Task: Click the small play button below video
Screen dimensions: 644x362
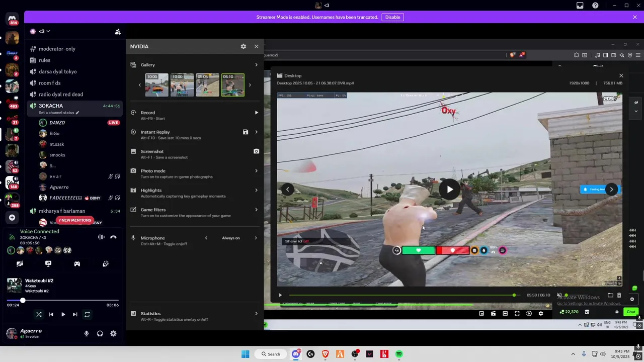Action: pyautogui.click(x=280, y=295)
